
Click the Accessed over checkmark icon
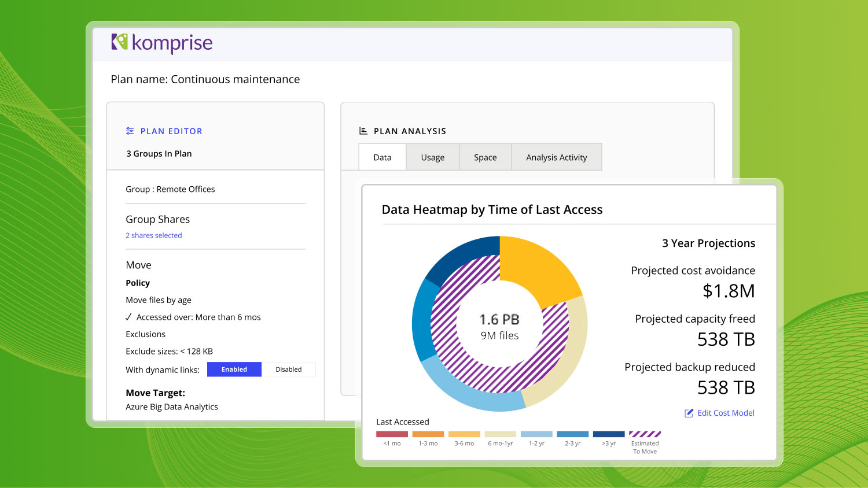[x=128, y=317]
